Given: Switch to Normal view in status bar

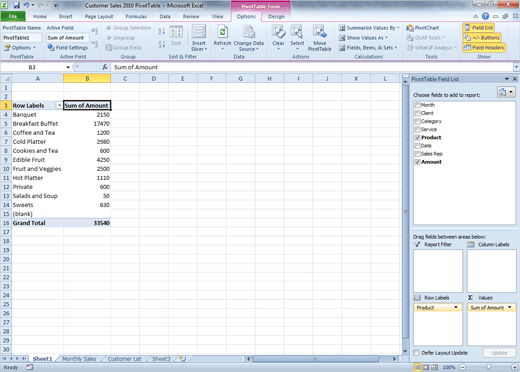Looking at the screenshot, I should 417,367.
